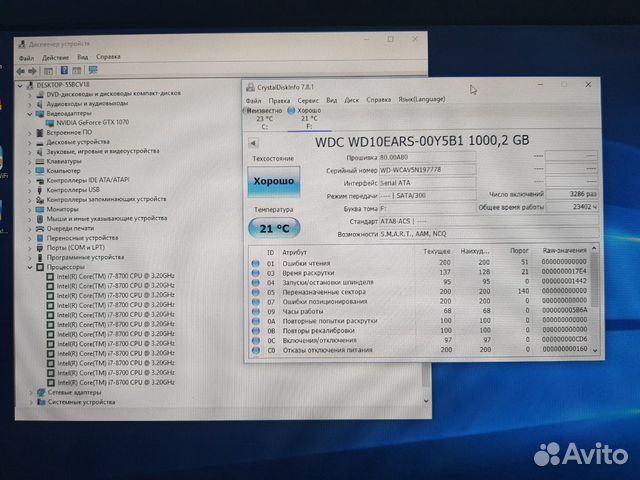Click the keyboard icon beside Клавиатуры

point(40,162)
